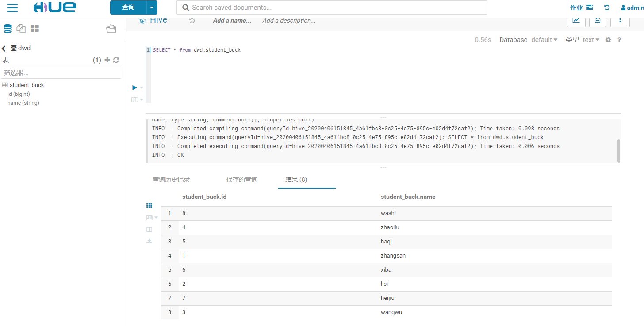Image resolution: width=644 pixels, height=326 pixels.
Task: Open the hamburger main menu
Action: tap(12, 7)
